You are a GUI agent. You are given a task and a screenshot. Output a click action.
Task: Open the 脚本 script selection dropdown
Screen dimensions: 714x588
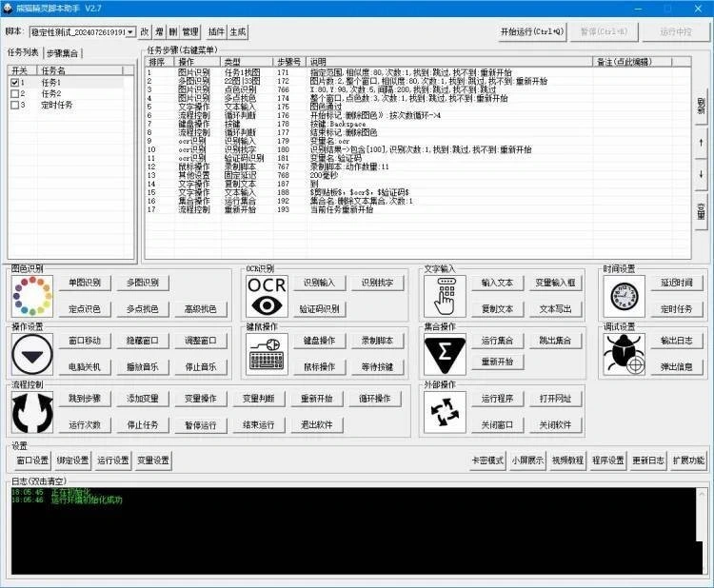point(130,32)
